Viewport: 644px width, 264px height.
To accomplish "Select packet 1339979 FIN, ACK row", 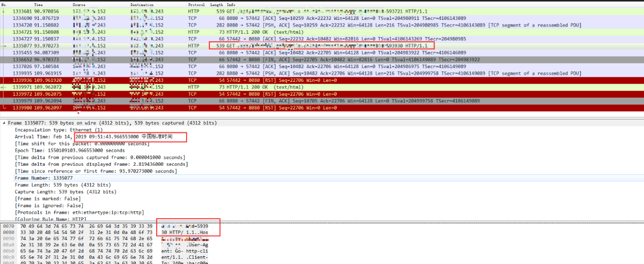I will pyautogui.click(x=322, y=101).
